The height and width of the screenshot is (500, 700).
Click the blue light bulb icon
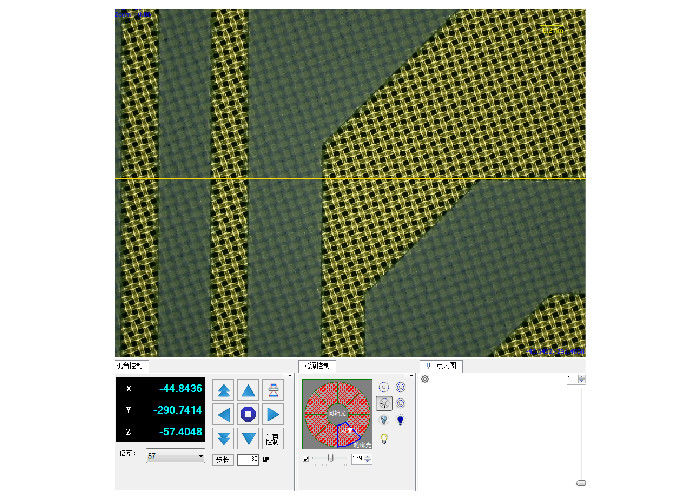point(400,421)
